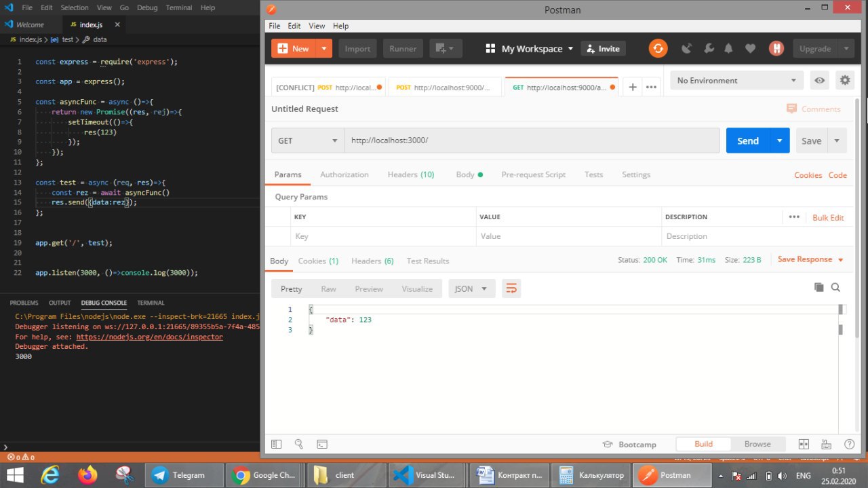This screenshot has width=868, height=488.
Task: Select the Preview response view
Action: [x=369, y=288]
